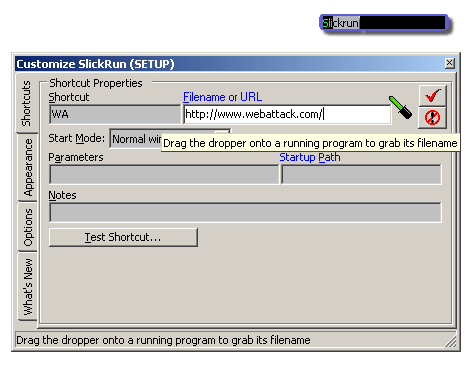Click the Shortcut label above WA field

(x=69, y=97)
